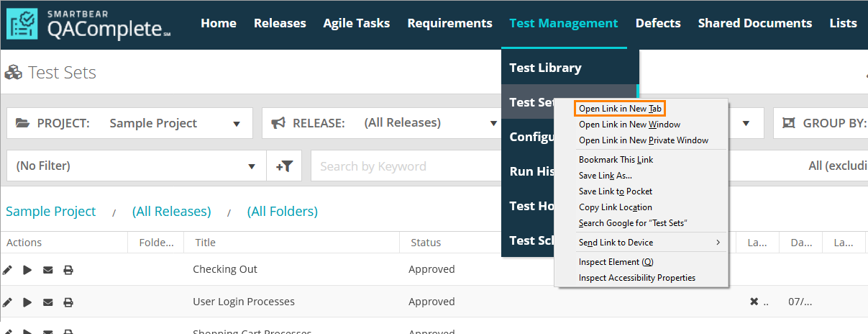Choose Open Link in New Tab
The width and height of the screenshot is (868, 334).
[x=620, y=109]
